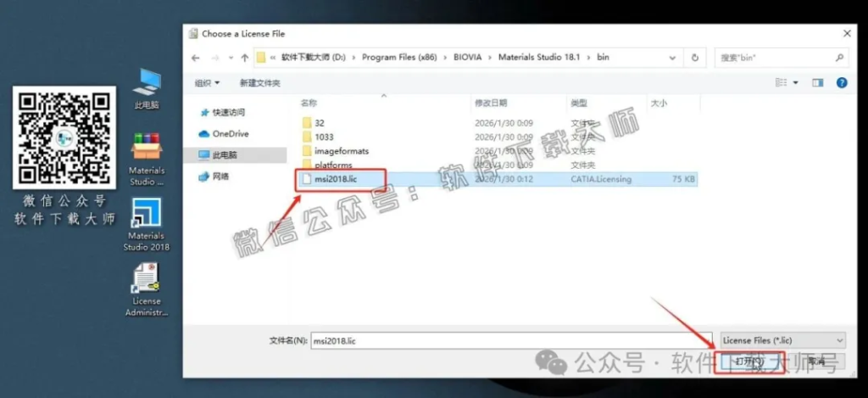
Task: Select License Administrator desktop shortcut
Action: coord(146,290)
